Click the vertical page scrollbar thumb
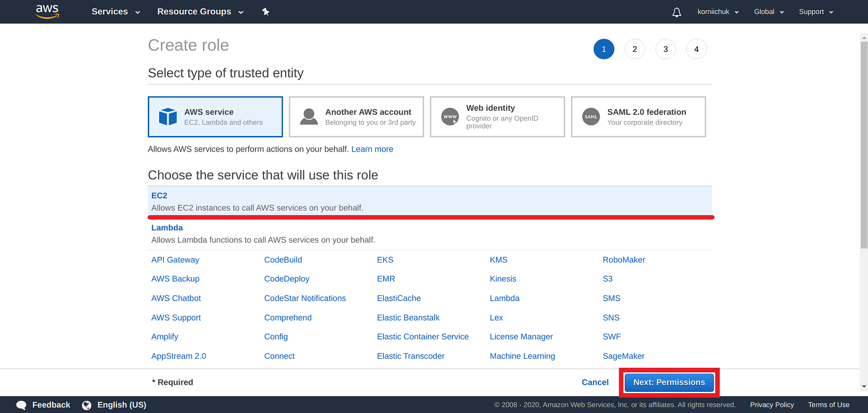 click(864, 145)
